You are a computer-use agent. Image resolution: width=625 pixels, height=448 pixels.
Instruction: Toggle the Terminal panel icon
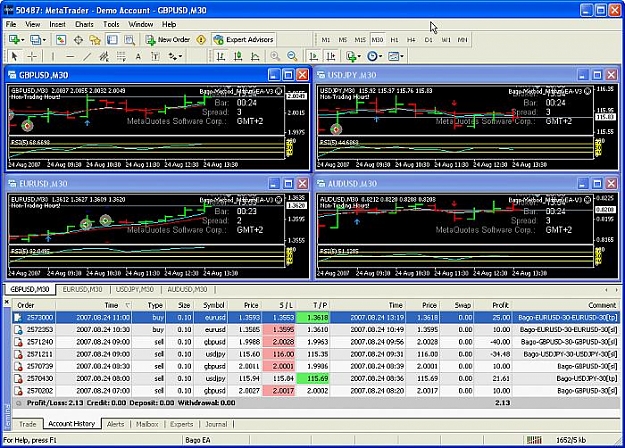point(112,39)
